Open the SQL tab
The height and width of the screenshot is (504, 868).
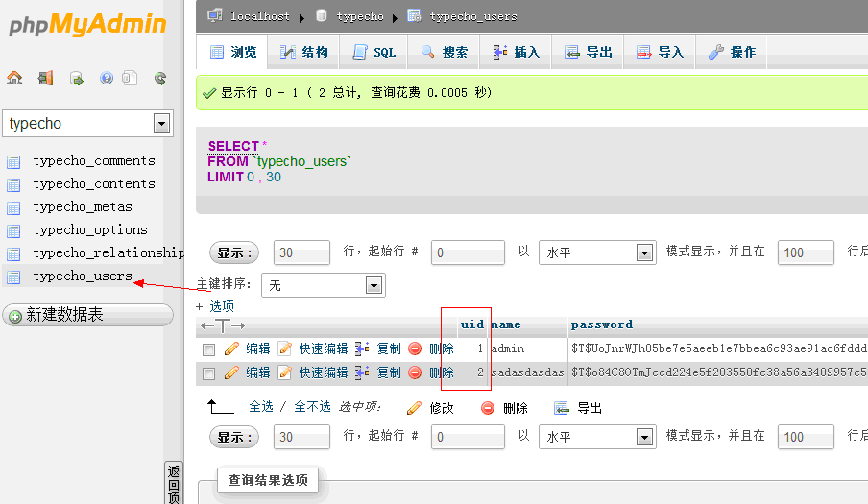click(374, 52)
